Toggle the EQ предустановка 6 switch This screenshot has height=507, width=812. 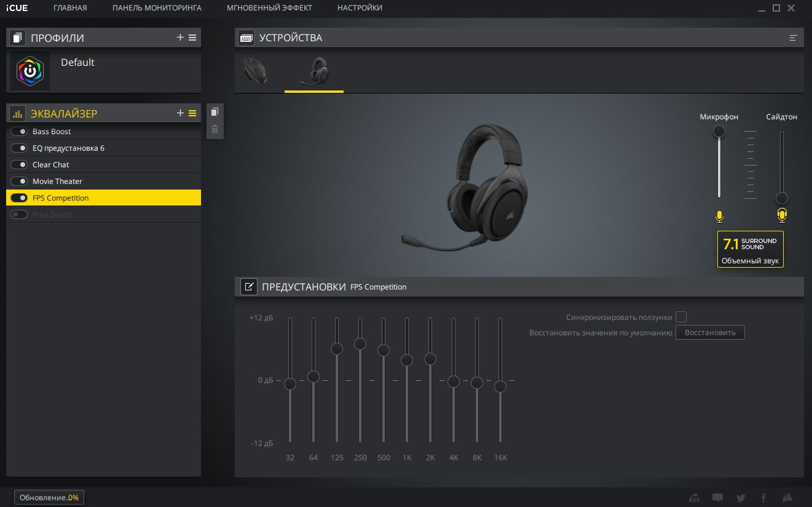[20, 148]
